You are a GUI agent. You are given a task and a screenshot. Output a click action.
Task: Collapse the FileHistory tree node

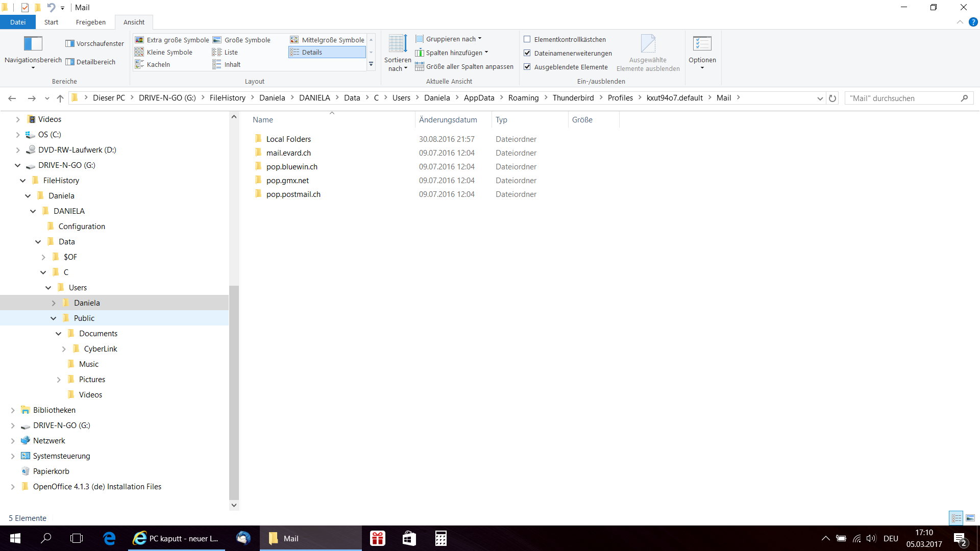(x=23, y=181)
